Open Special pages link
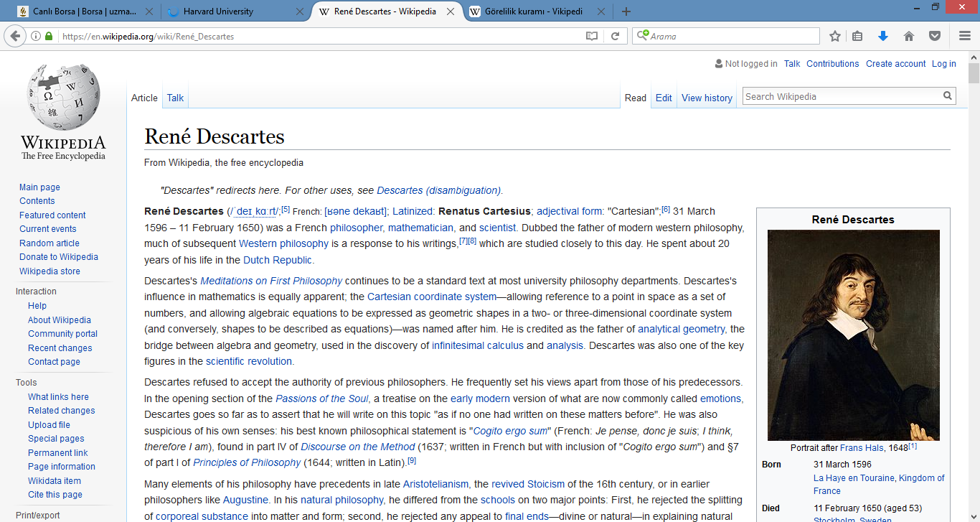Screen dimensions: 980x522 [x=56, y=439]
